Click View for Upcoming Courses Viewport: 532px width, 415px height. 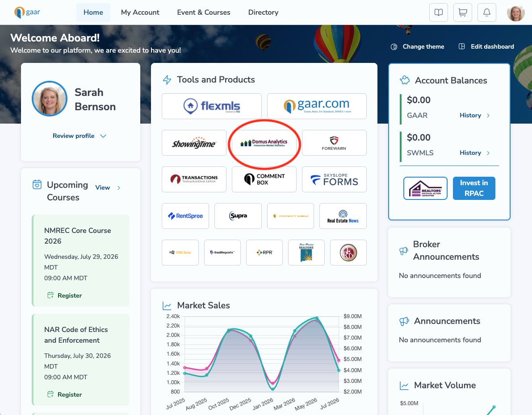click(x=102, y=188)
